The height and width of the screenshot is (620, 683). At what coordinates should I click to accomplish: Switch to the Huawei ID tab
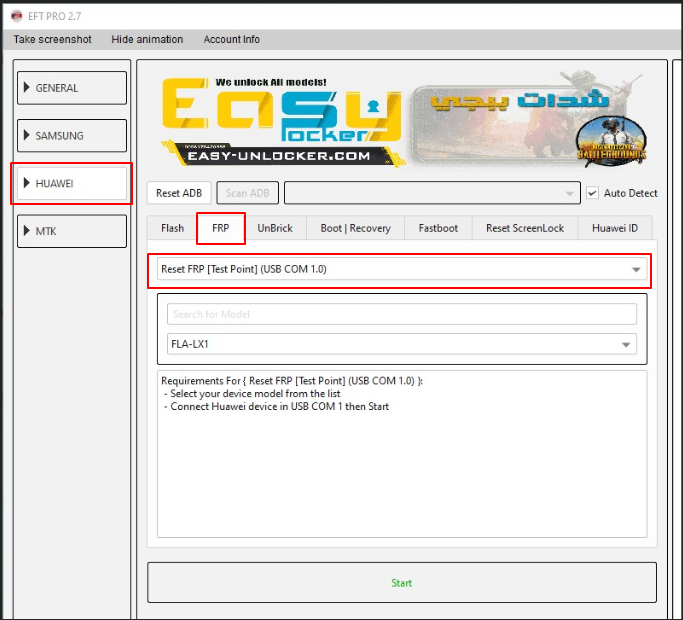(x=615, y=228)
